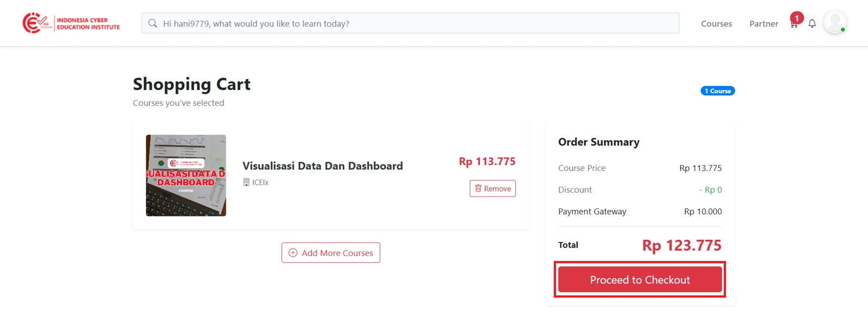Click the Order Summary heading
Image resolution: width=868 pixels, height=318 pixels.
click(599, 142)
